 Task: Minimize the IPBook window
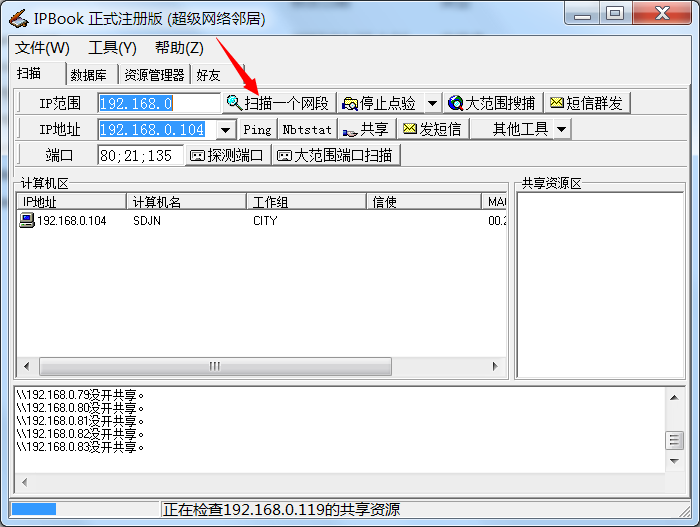pyautogui.click(x=582, y=13)
